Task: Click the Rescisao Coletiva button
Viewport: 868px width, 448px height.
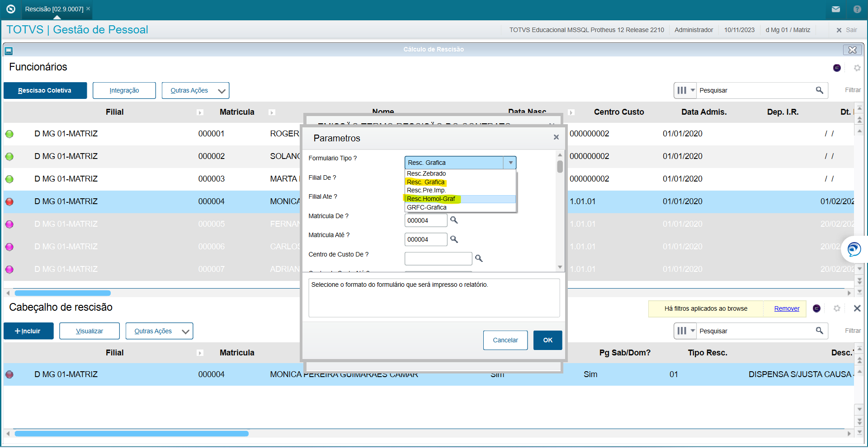Action: (45, 91)
